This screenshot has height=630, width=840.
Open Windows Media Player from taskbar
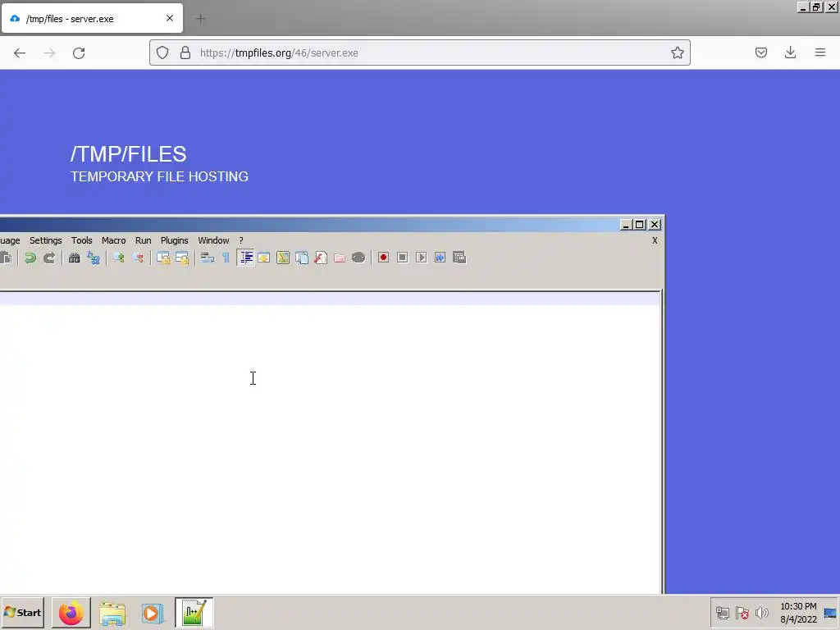[152, 613]
